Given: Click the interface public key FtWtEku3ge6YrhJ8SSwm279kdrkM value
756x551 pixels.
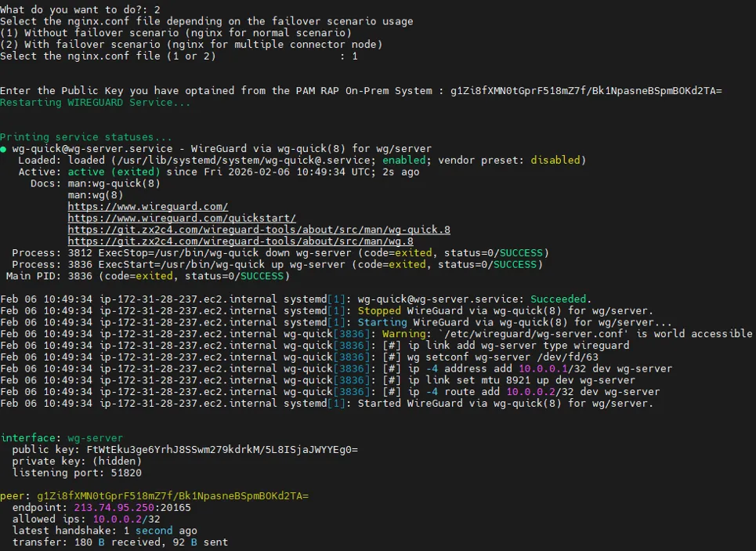Looking at the screenshot, I should (222, 450).
